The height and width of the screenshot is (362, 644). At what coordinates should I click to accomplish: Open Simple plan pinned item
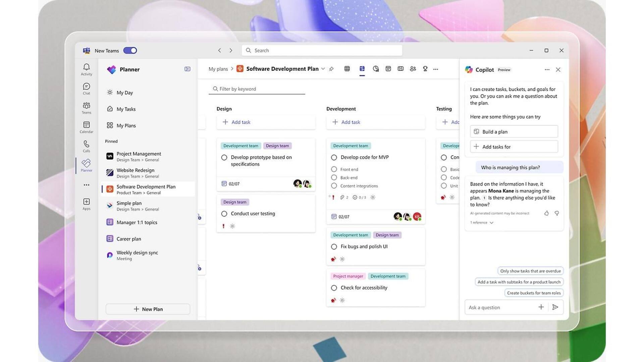pos(148,206)
